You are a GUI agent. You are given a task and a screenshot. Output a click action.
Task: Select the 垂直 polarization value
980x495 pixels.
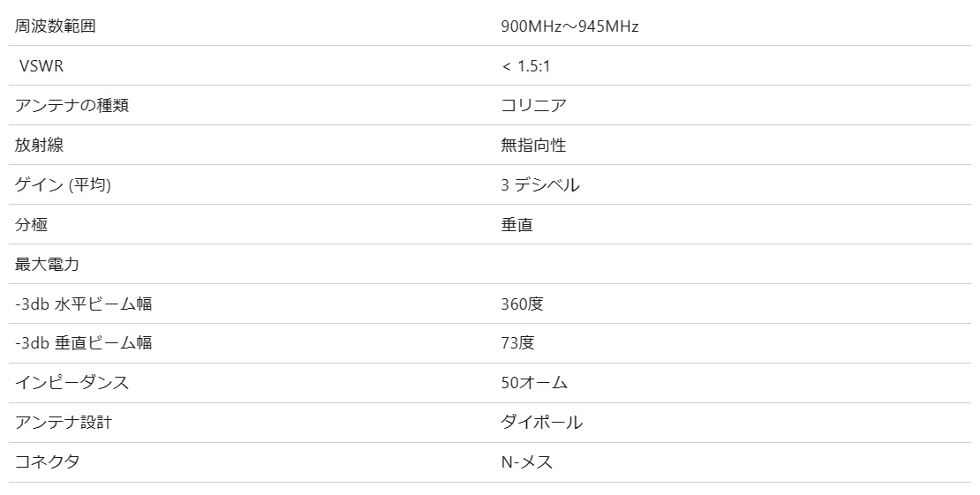tap(516, 224)
